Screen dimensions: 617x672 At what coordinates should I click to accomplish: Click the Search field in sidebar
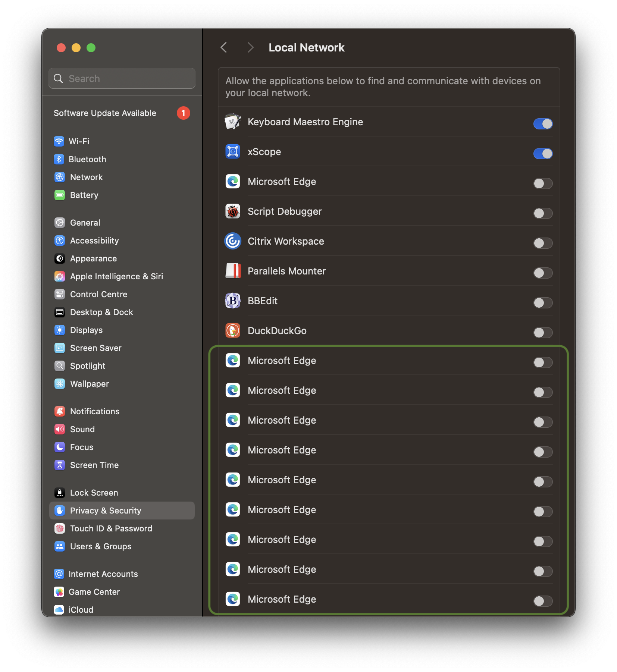point(122,78)
